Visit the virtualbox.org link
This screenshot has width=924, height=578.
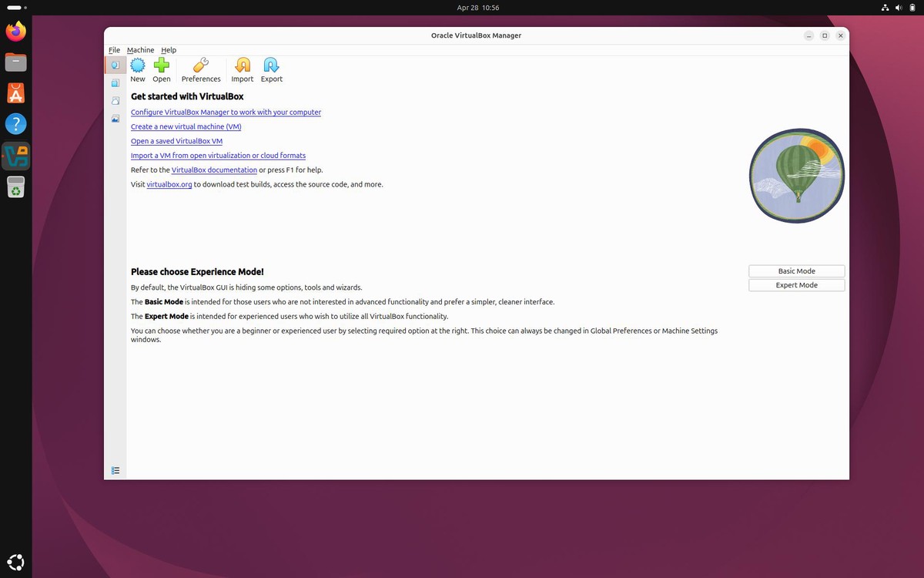(x=169, y=185)
